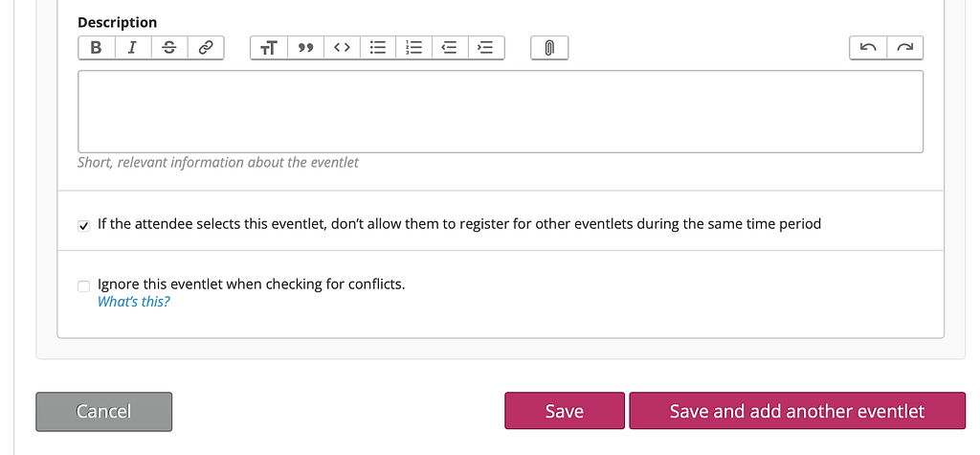Image resolution: width=980 pixels, height=455 pixels.
Task: Toggle heading text size button
Action: click(269, 48)
